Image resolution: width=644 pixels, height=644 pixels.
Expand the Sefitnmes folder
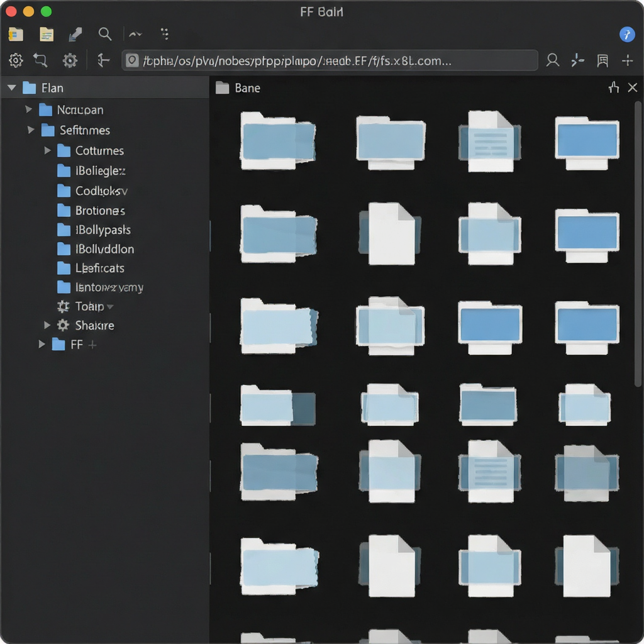[31, 130]
